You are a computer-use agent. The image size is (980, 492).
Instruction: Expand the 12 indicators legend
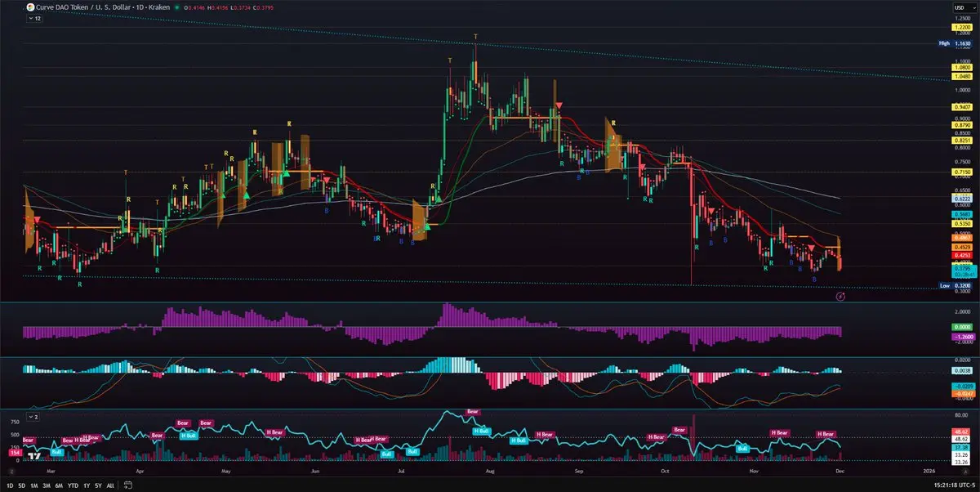pyautogui.click(x=34, y=18)
